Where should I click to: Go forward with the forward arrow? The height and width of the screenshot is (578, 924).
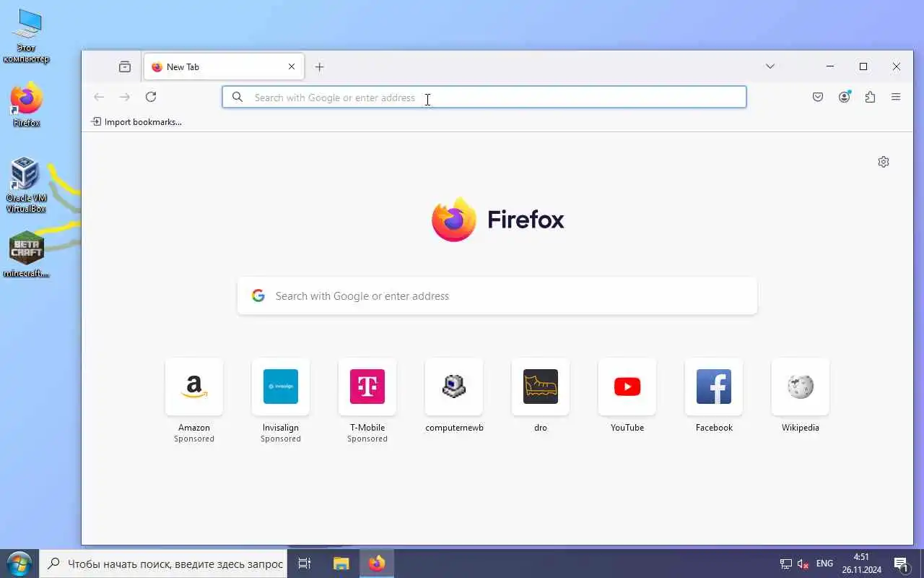point(125,97)
